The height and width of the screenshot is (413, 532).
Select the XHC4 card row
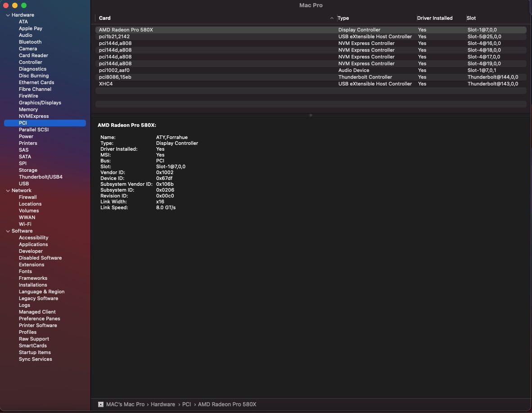click(311, 84)
